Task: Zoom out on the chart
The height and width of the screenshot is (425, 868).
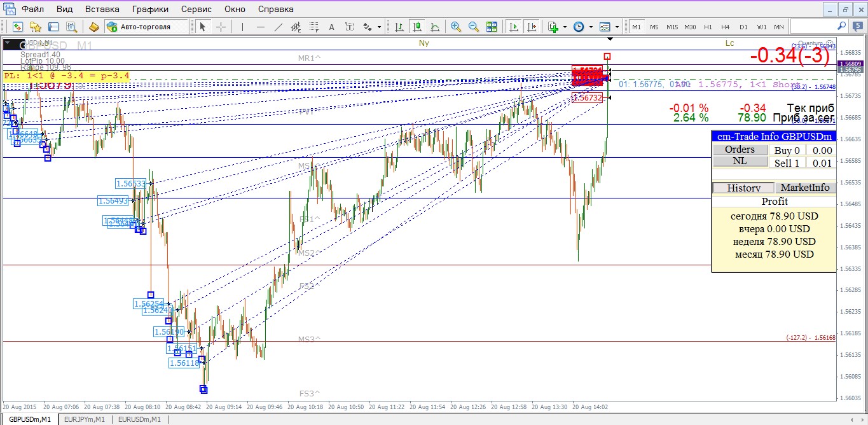Action: coord(474,27)
